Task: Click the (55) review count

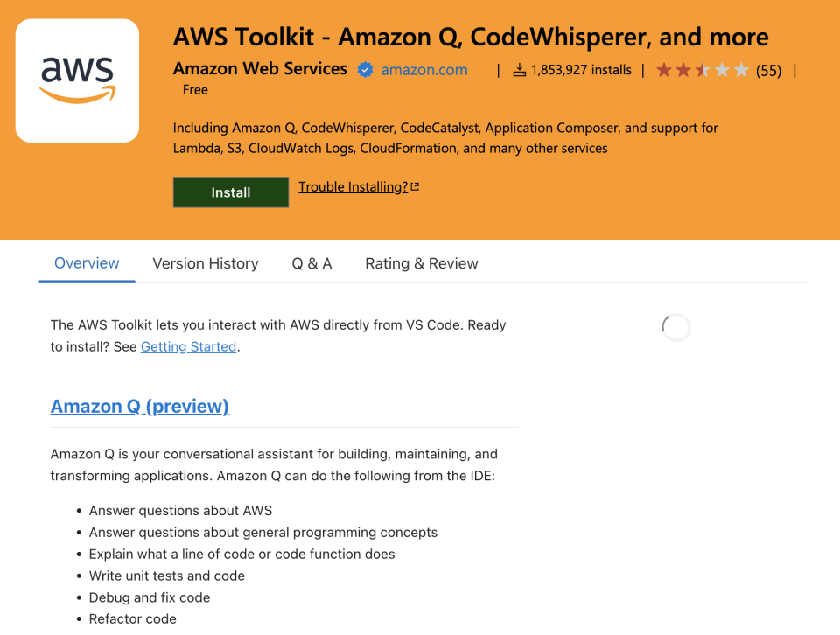Action: [x=768, y=70]
